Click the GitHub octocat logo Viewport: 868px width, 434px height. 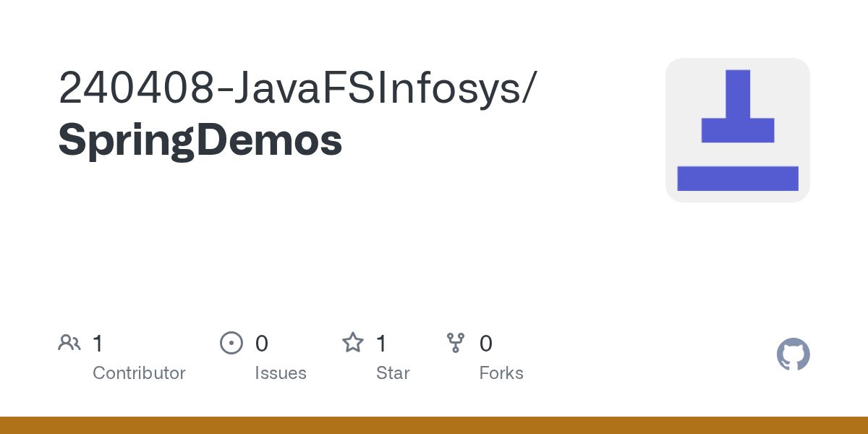pos(793,354)
